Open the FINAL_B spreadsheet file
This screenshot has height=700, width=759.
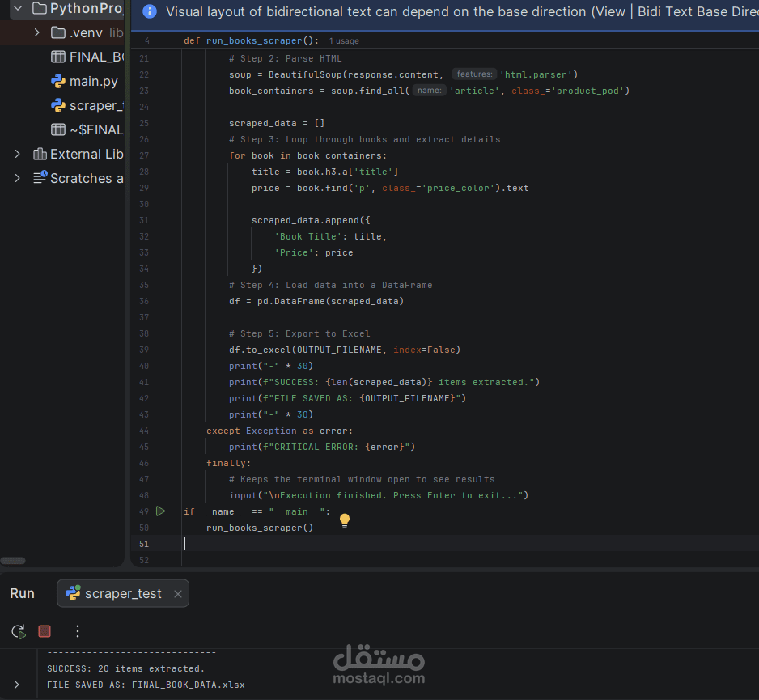[96, 57]
